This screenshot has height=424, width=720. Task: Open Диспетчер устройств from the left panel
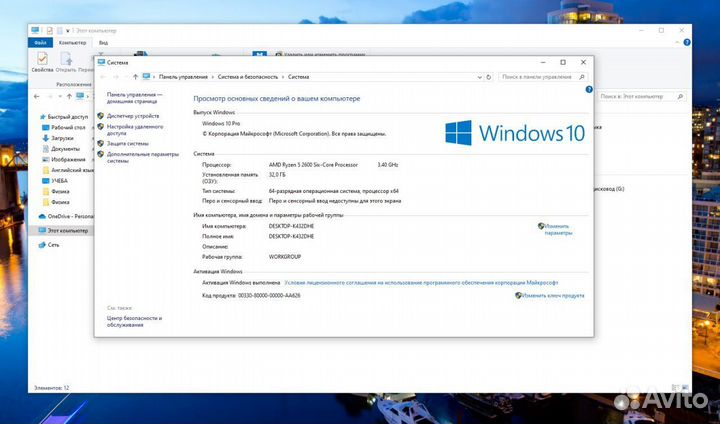click(133, 116)
